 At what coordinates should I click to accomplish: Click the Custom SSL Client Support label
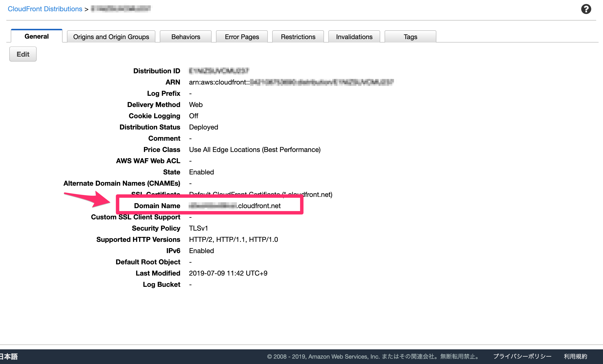(x=136, y=217)
